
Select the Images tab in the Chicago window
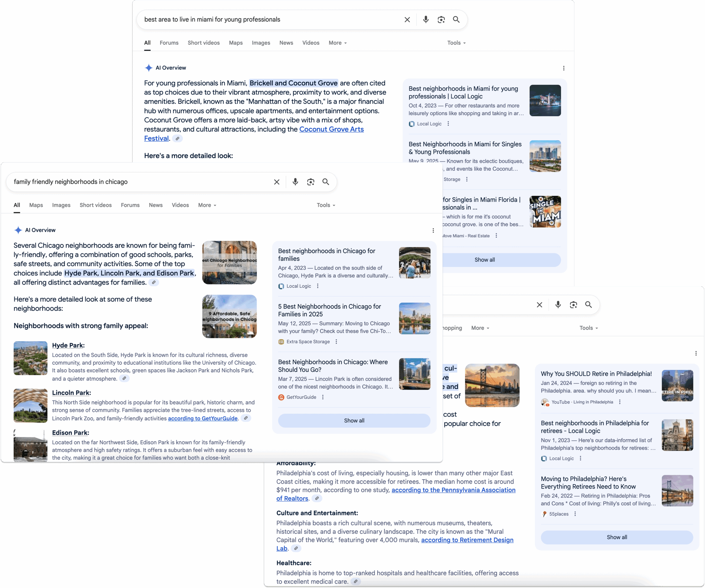tap(61, 205)
